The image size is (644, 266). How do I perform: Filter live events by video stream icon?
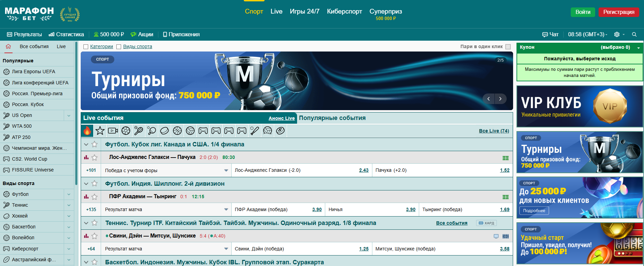(x=113, y=130)
